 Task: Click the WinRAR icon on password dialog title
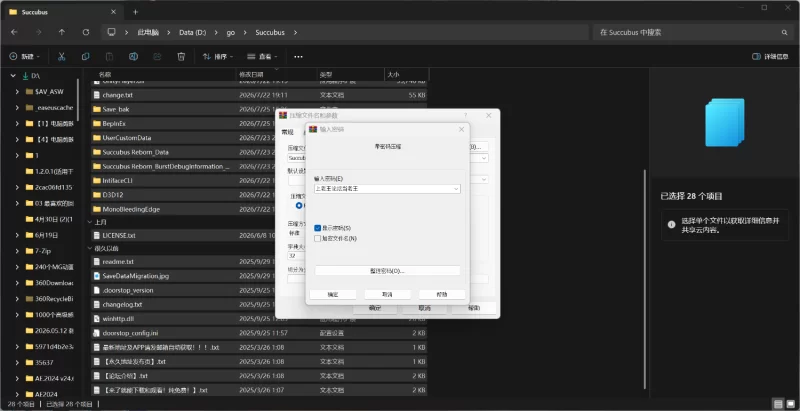[x=313, y=130]
